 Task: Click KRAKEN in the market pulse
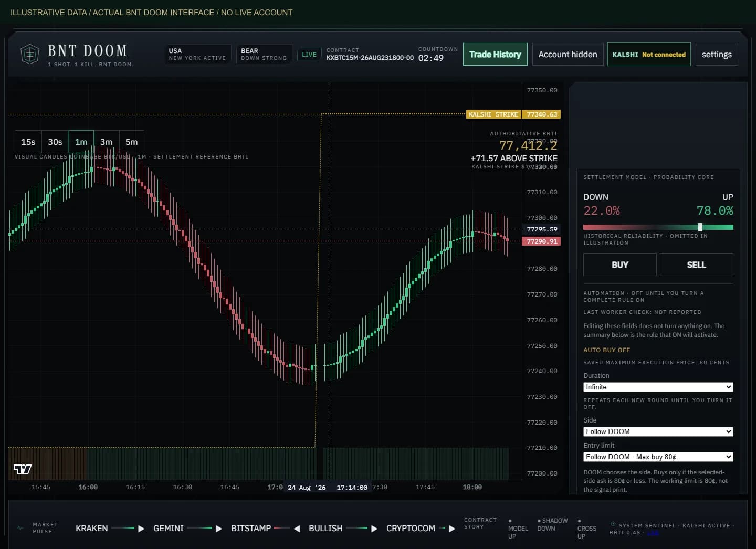point(92,529)
